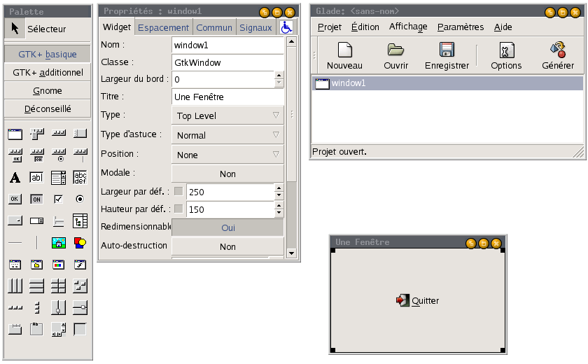The width and height of the screenshot is (588, 364).
Task: Open the Position dropdown showing None
Action: tap(227, 155)
